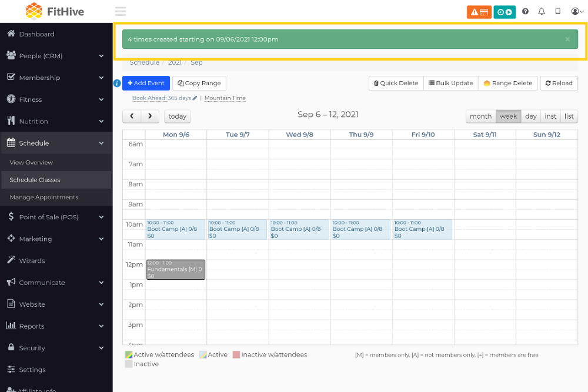Open Friday's Boot Camp event

point(423,229)
